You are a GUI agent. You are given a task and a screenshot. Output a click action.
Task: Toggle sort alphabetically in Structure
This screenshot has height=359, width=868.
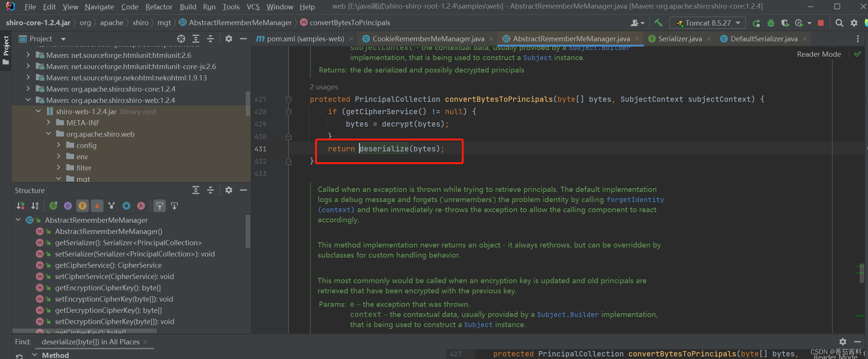click(x=35, y=206)
